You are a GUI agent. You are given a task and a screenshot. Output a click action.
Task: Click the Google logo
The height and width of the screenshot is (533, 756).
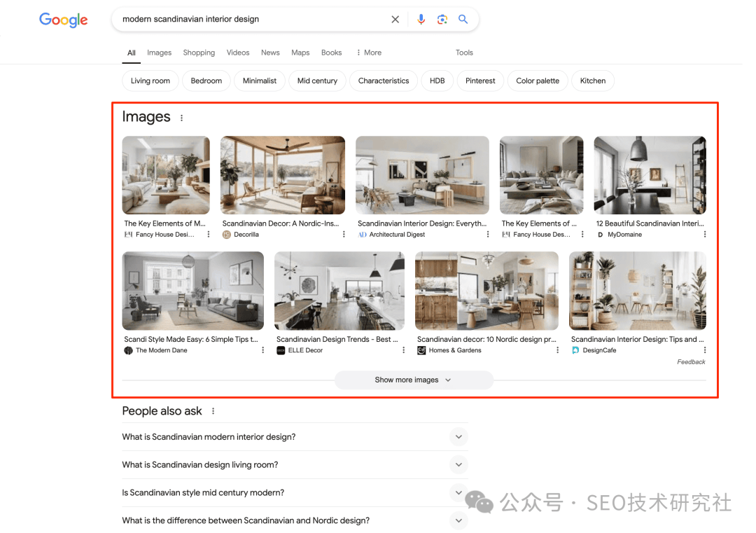coord(63,20)
